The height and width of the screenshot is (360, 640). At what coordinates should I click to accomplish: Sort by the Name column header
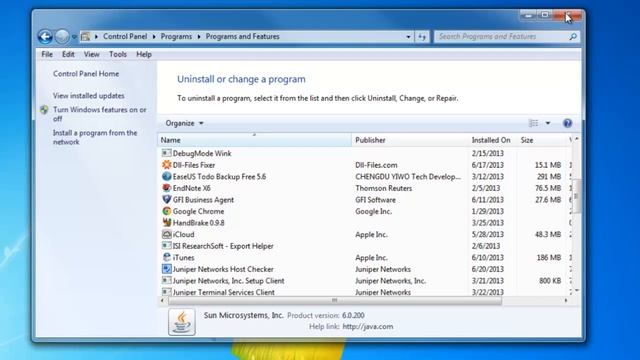click(x=254, y=140)
